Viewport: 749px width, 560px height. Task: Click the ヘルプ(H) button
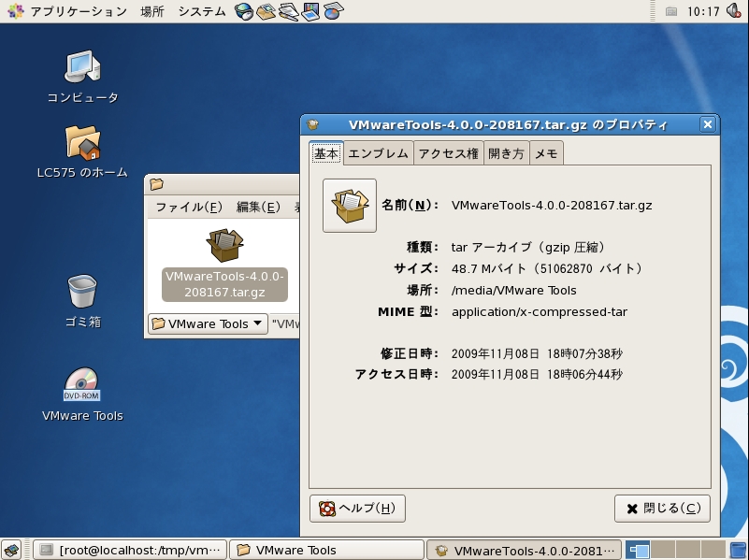[357, 509]
